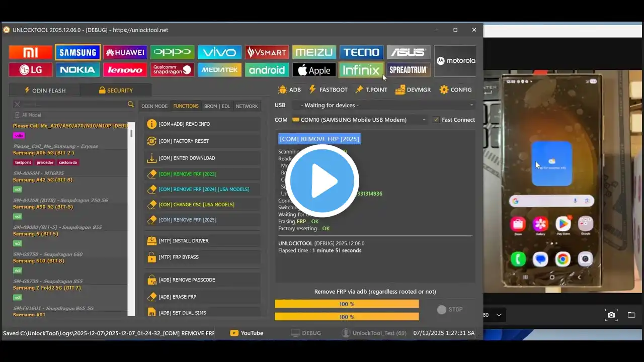
Task: Select Samsung A90 5G (BIT-5) model
Action: click(x=43, y=207)
